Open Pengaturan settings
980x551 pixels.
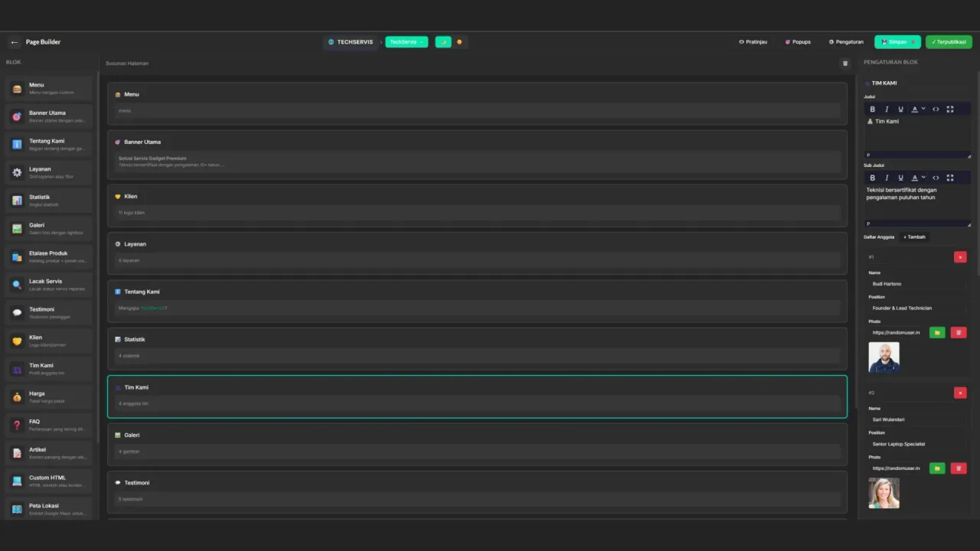(846, 42)
